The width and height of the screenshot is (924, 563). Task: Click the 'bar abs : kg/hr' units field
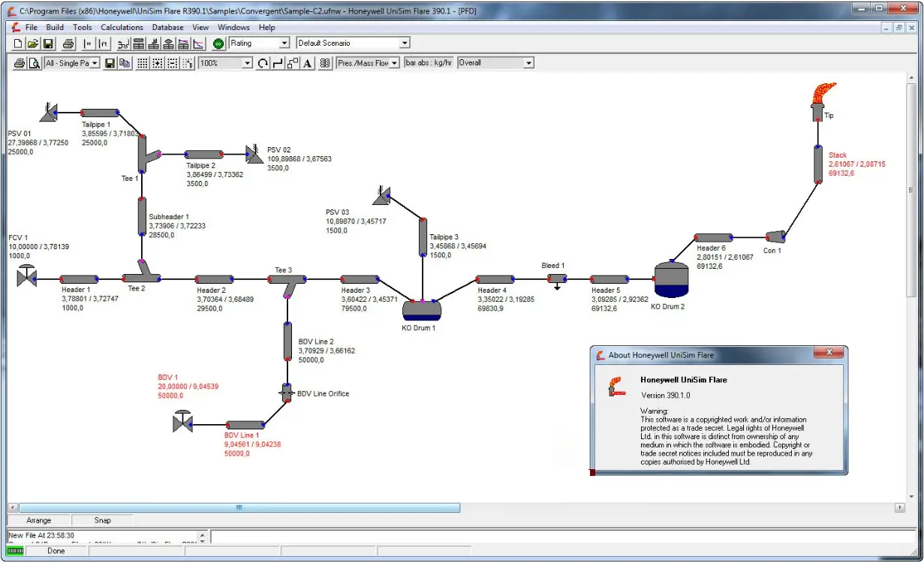429,63
